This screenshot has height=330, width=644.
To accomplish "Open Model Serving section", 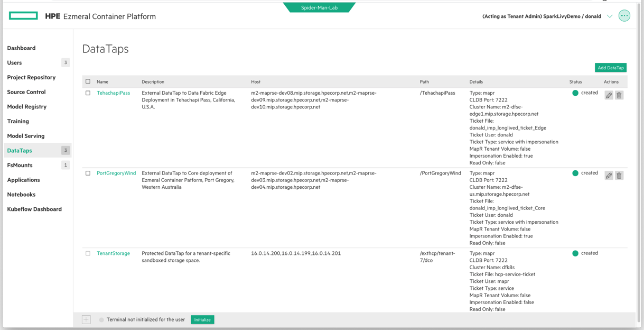I will 26,136.
